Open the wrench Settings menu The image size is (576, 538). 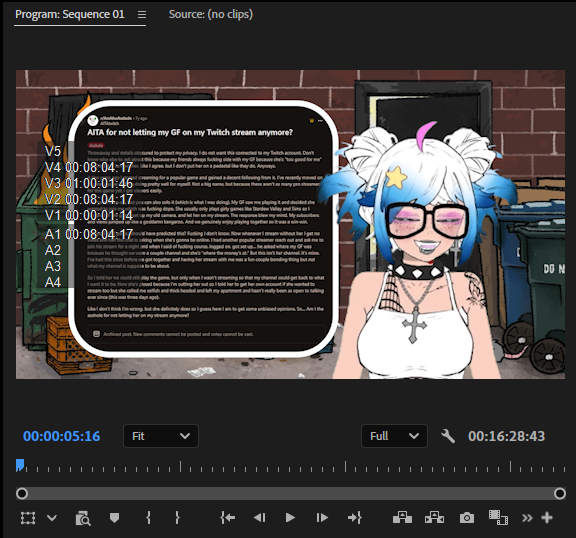(x=448, y=436)
